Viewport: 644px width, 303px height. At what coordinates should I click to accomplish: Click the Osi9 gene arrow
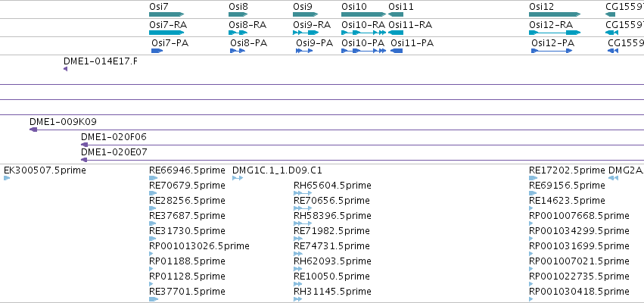coord(306,14)
